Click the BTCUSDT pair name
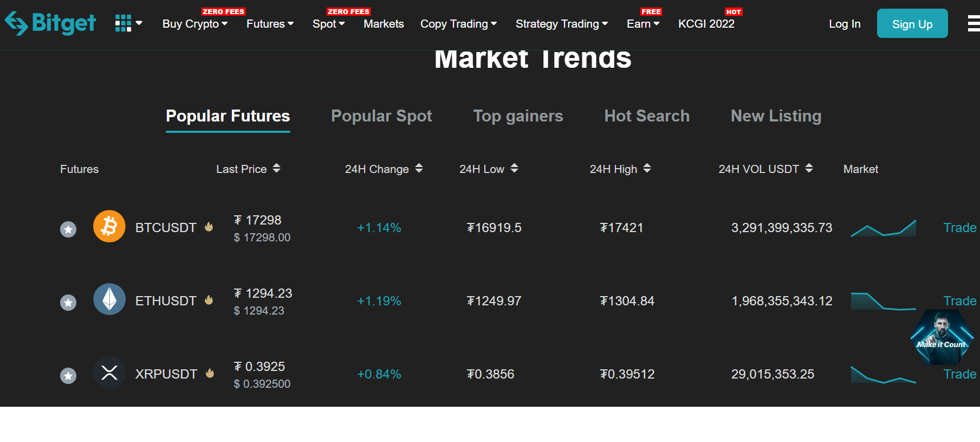Viewport: 980px width, 442px height. (x=166, y=228)
